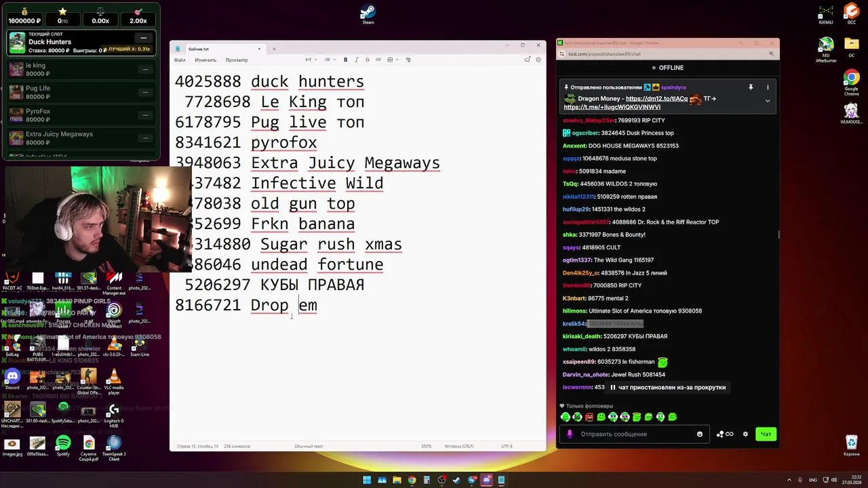Clear formatting using the Notepad toolbar icon
Screen dimensions: 868x488
[x=408, y=60]
